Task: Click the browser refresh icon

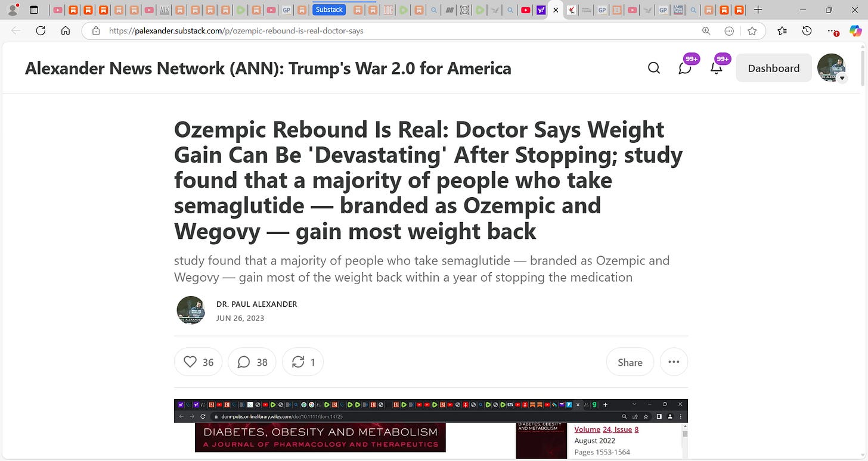Action: click(41, 31)
